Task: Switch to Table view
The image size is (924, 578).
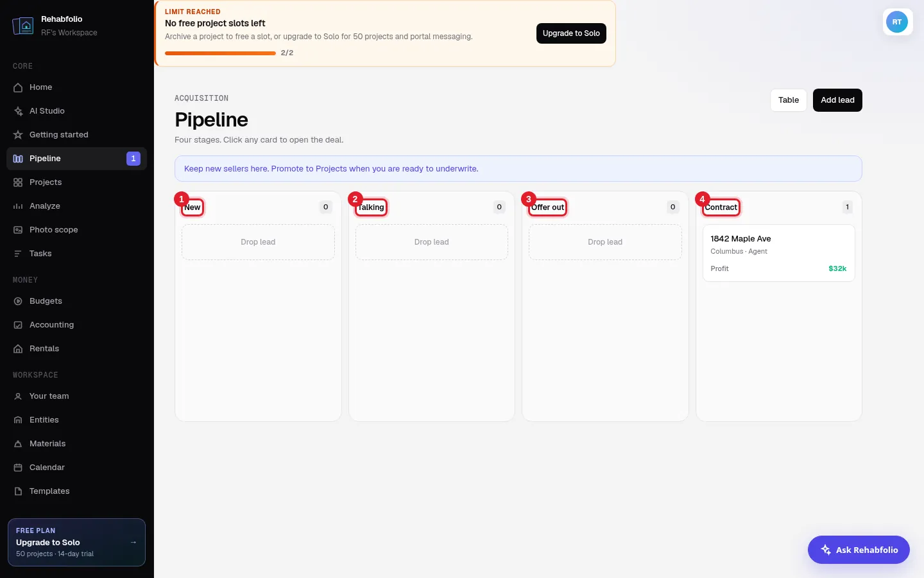Action: pos(789,100)
